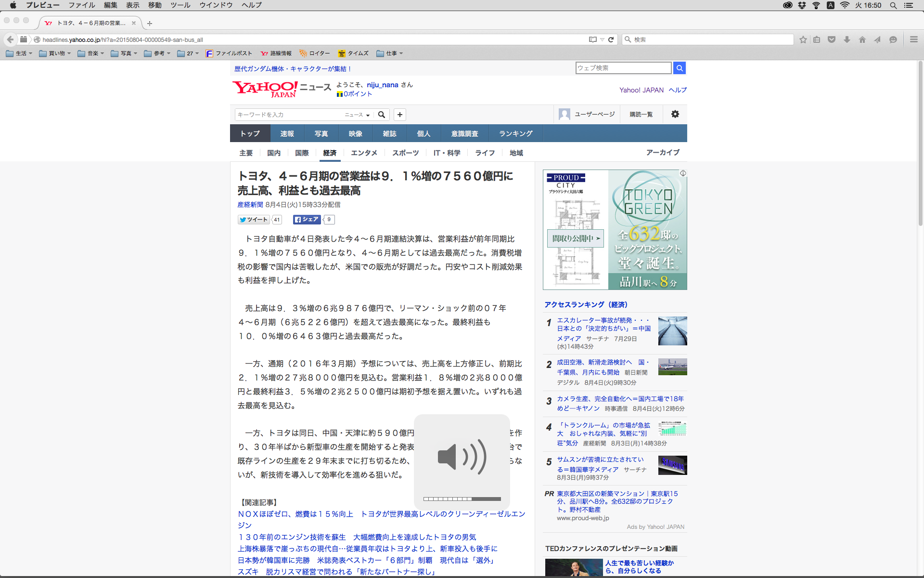Image resolution: width=924 pixels, height=578 pixels.
Task: Click the Pocket save icon in toolbar
Action: pos(831,39)
